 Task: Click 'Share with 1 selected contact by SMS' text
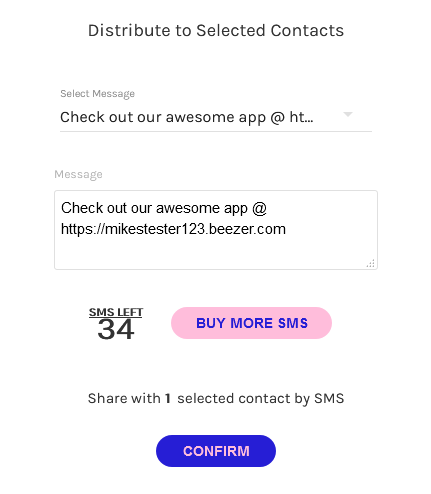(216, 398)
